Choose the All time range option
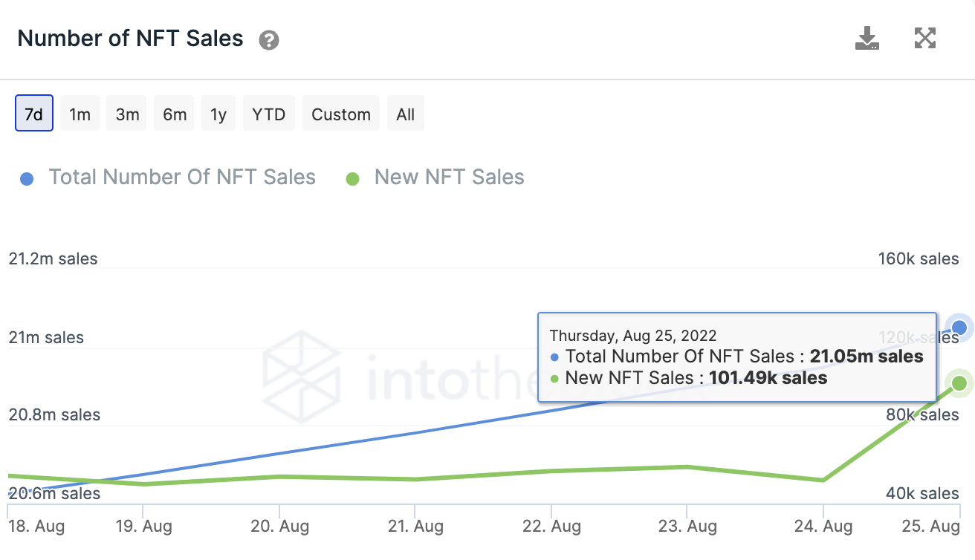 (406, 114)
